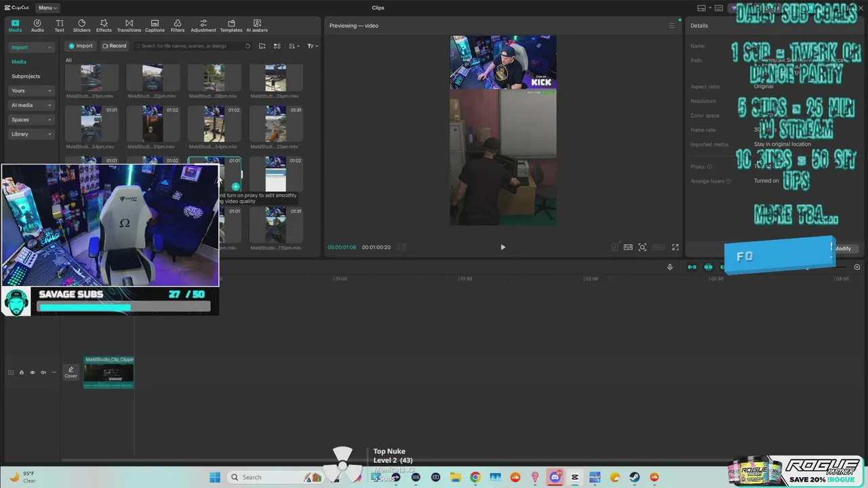
Task: Open the AI avatars panel
Action: click(x=257, y=26)
